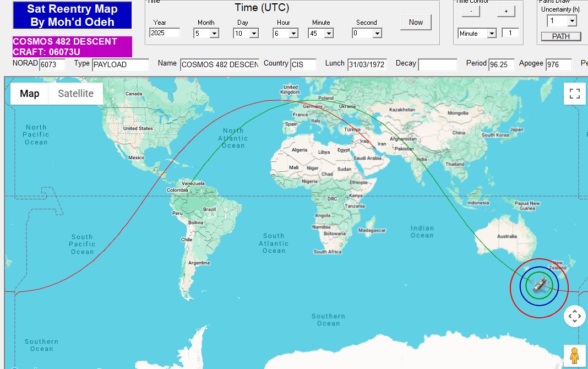Open the Second dropdown
Screen dimensions: 588x369
[x=377, y=34]
